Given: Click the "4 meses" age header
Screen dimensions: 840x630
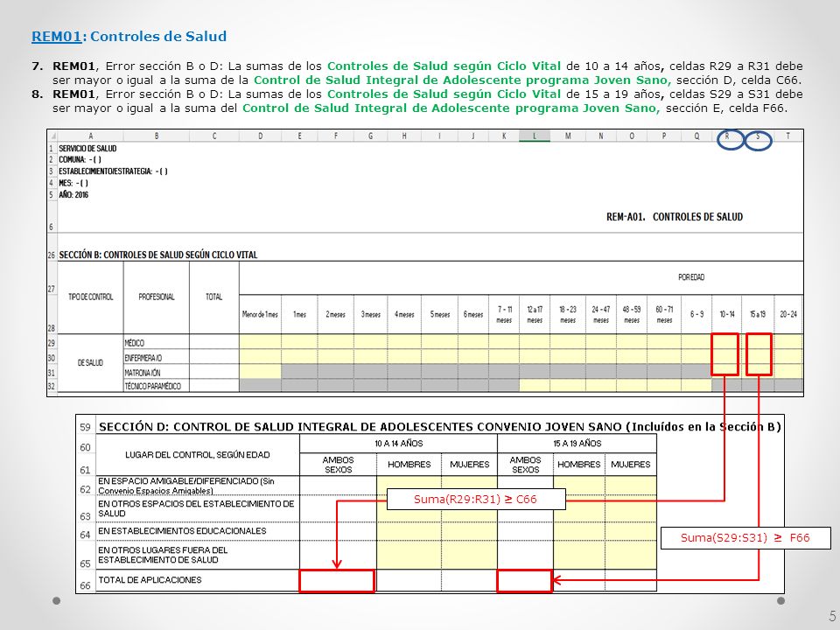Looking at the screenshot, I should pos(404,314).
